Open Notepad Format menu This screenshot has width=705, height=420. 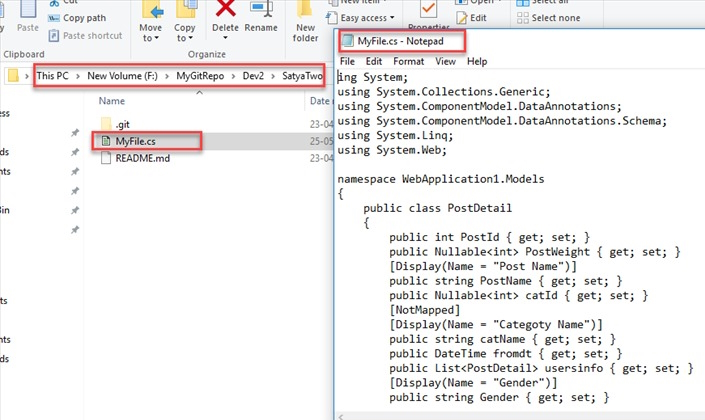pyautogui.click(x=408, y=61)
